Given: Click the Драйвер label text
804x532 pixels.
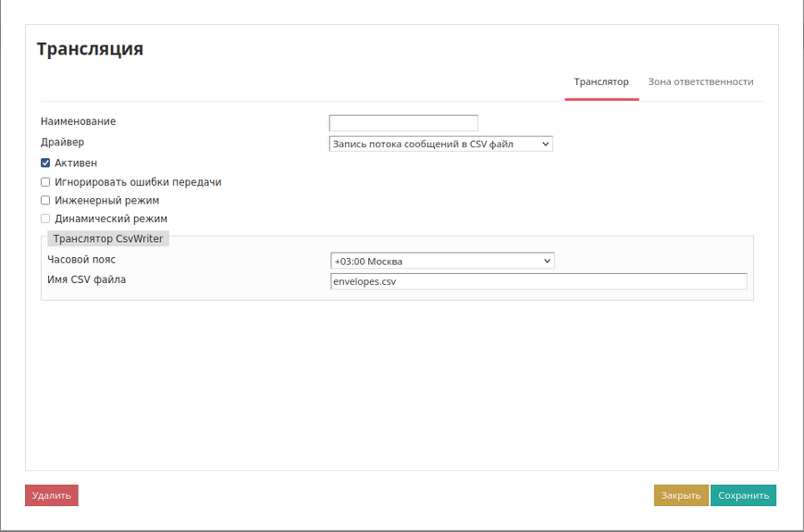Looking at the screenshot, I should [x=63, y=142].
